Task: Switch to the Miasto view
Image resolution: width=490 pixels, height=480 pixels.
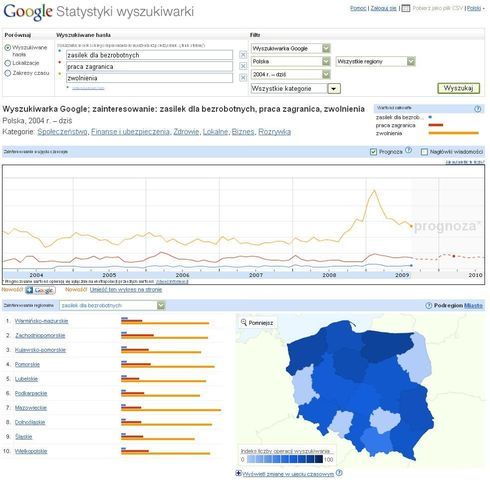Action: pos(473,305)
